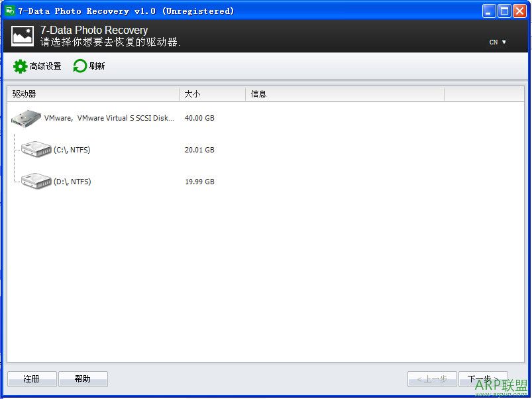Click the 刷新 toolbar label

[97, 66]
